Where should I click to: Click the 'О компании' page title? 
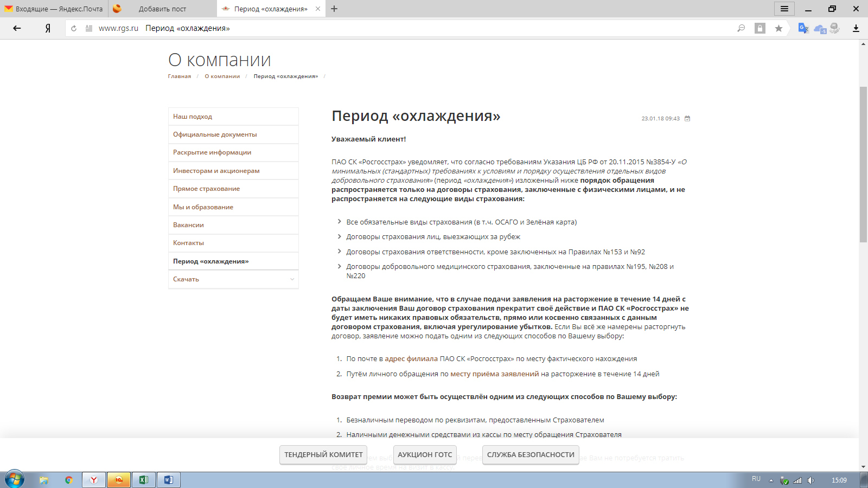[x=219, y=60]
